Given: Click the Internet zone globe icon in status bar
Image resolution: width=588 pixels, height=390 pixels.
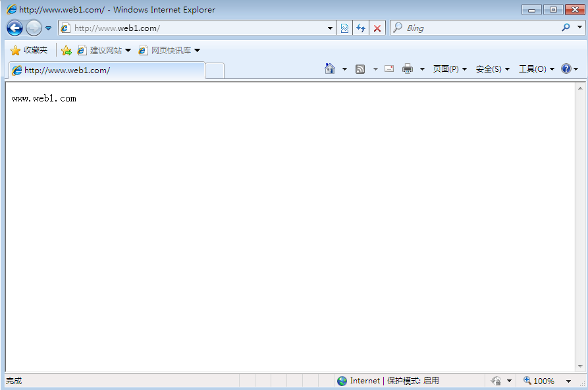Looking at the screenshot, I should click(x=342, y=381).
